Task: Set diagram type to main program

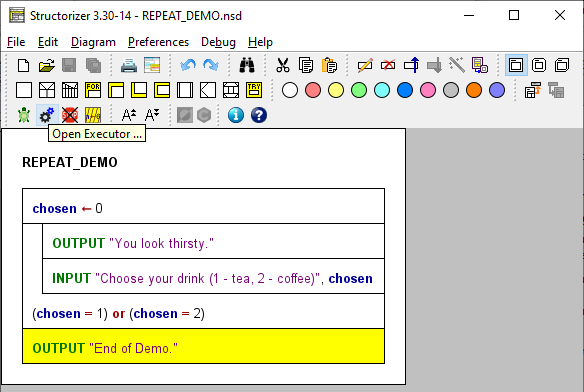Action: pyautogui.click(x=516, y=65)
